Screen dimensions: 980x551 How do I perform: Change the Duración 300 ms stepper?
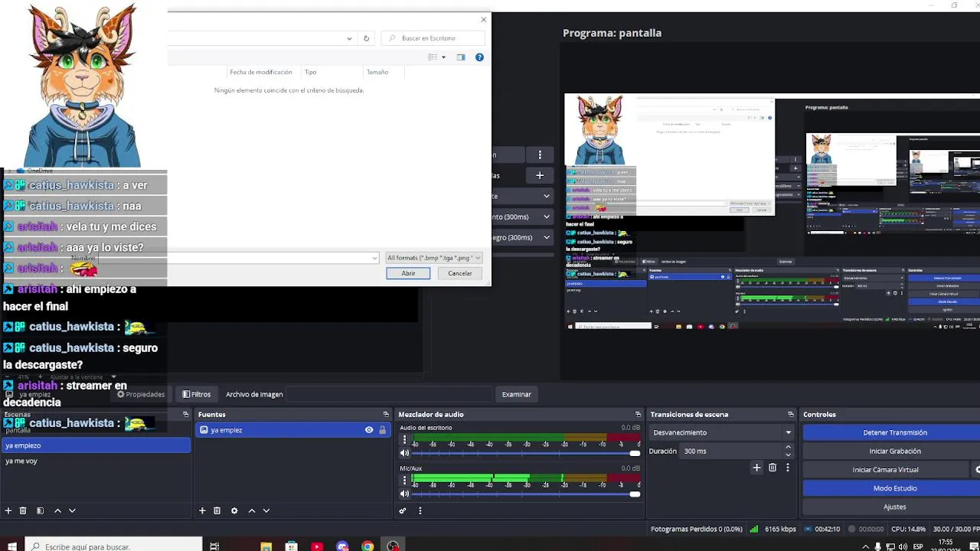[x=788, y=452]
